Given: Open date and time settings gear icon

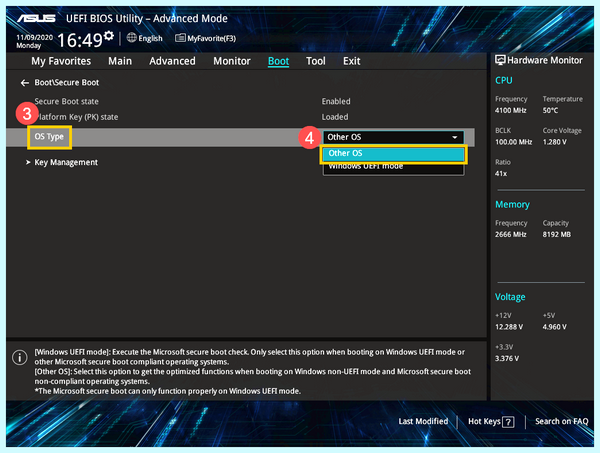Looking at the screenshot, I should pos(109,36).
